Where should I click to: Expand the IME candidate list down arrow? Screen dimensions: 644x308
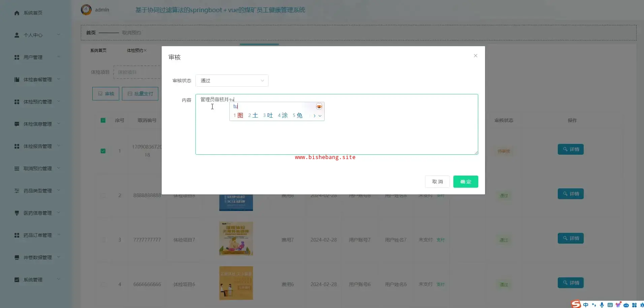point(320,116)
